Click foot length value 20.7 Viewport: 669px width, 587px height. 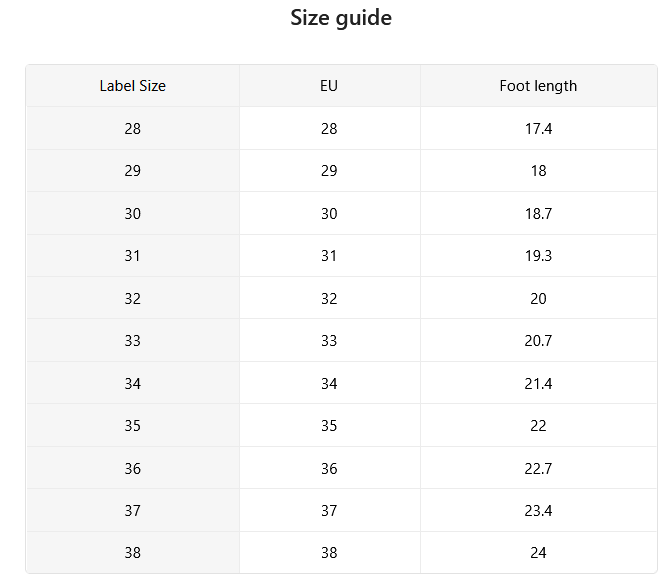(x=538, y=340)
